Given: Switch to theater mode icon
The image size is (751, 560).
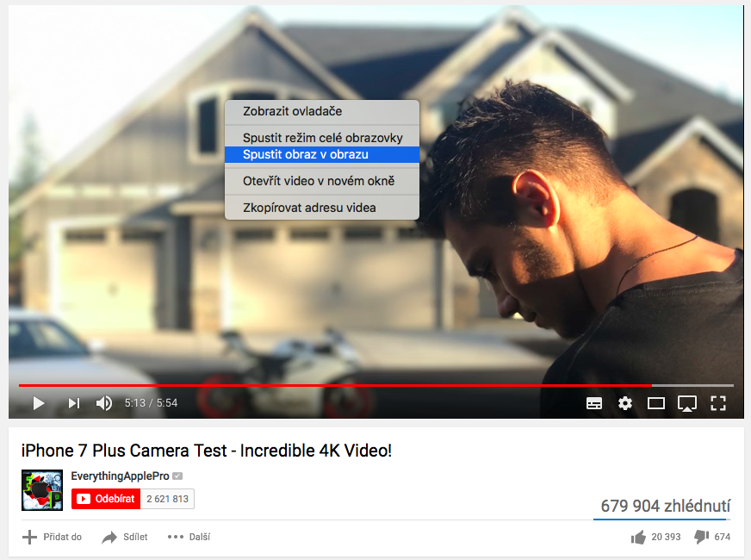Looking at the screenshot, I should (655, 403).
